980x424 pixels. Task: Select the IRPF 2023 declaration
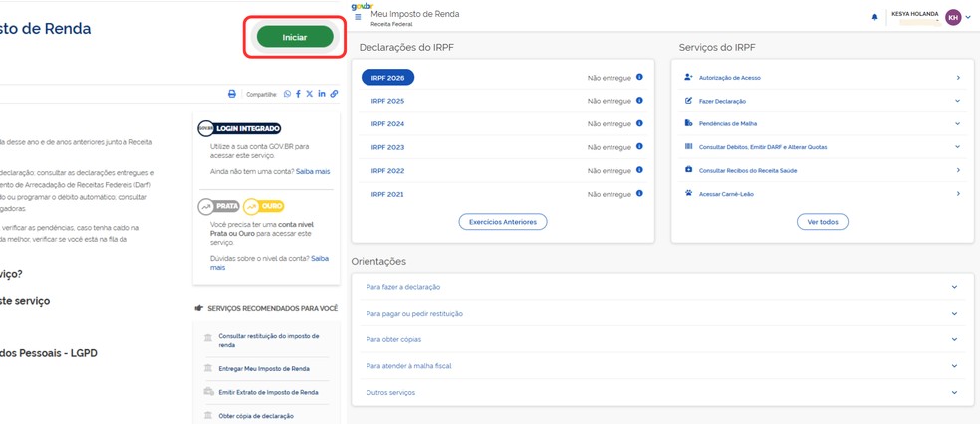pos(387,147)
